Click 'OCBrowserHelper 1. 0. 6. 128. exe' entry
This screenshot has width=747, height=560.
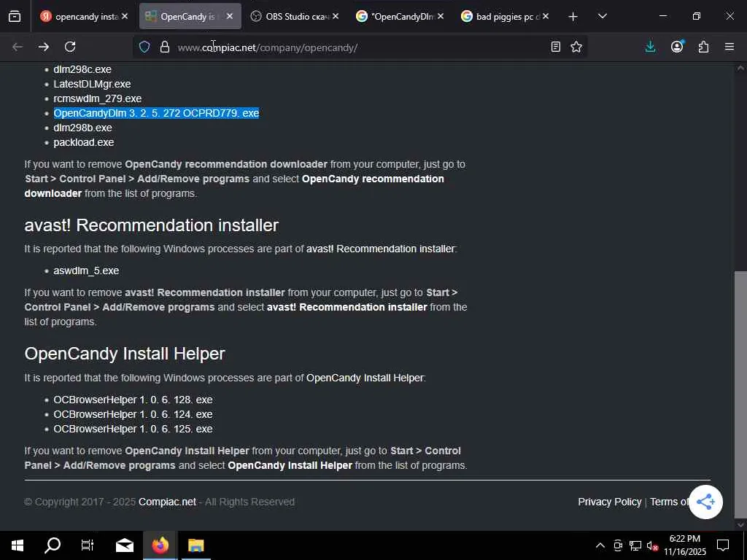[x=133, y=400]
